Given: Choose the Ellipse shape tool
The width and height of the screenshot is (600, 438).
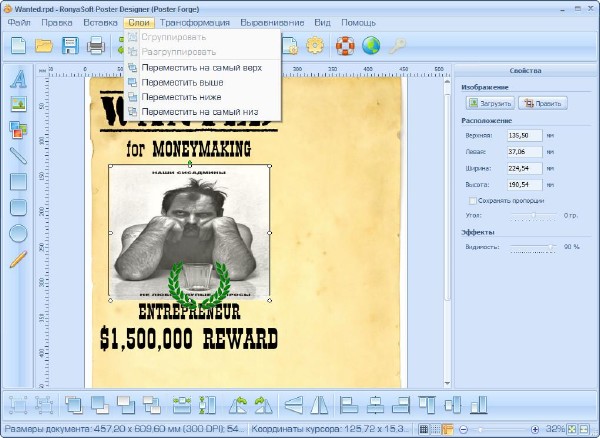Looking at the screenshot, I should coord(17,233).
